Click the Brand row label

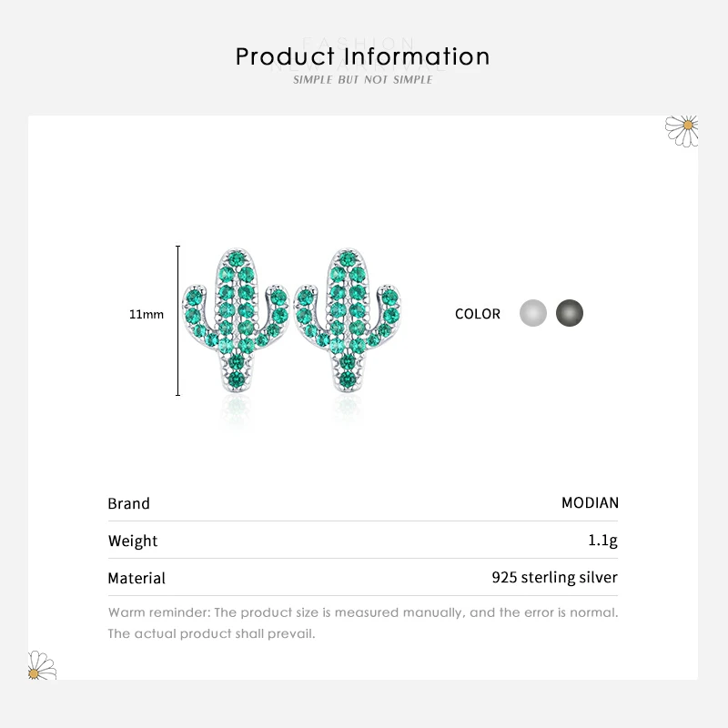[x=128, y=503]
